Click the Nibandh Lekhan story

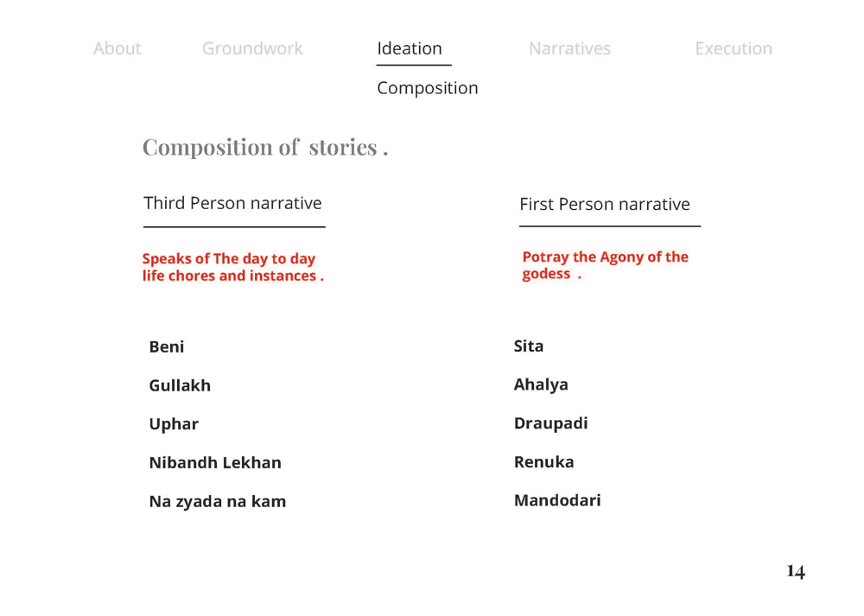[x=215, y=463]
